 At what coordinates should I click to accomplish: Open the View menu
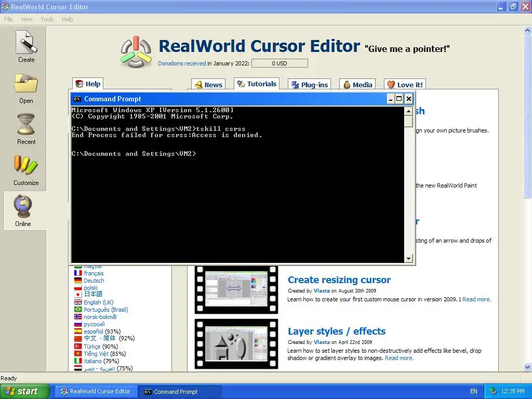click(27, 19)
